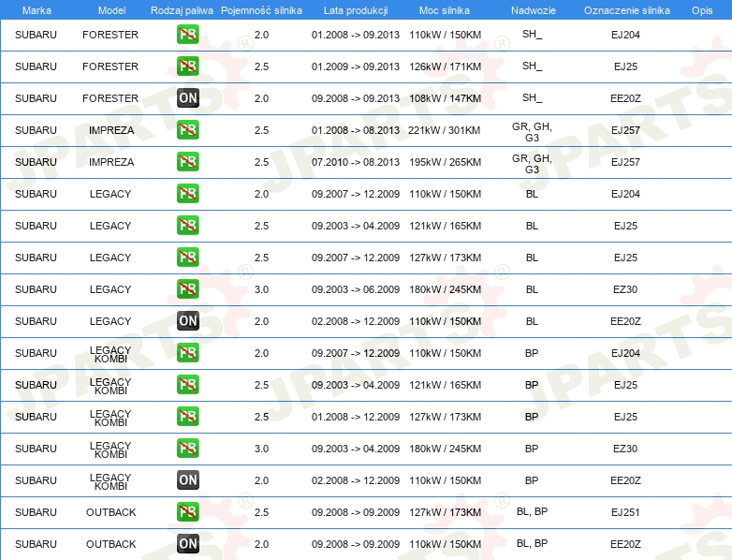This screenshot has height=560, width=732.
Task: Click OUTBACK model in the EJ251 row
Action: point(111,512)
